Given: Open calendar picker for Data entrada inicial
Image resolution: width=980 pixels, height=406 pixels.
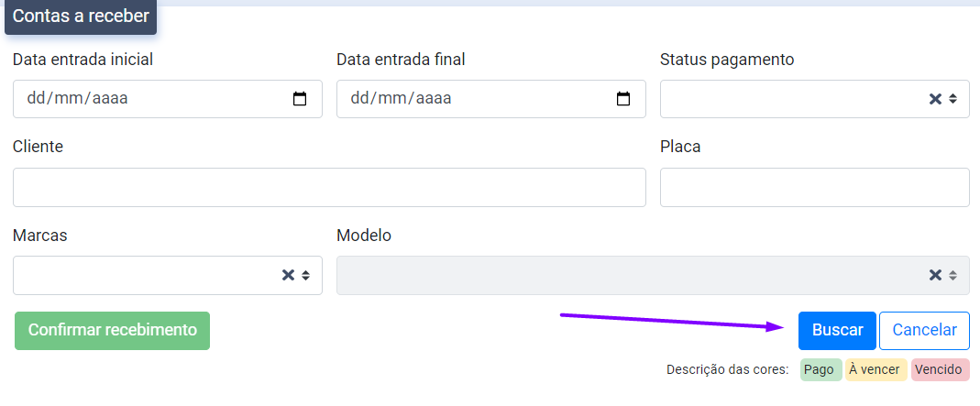Looking at the screenshot, I should (300, 99).
